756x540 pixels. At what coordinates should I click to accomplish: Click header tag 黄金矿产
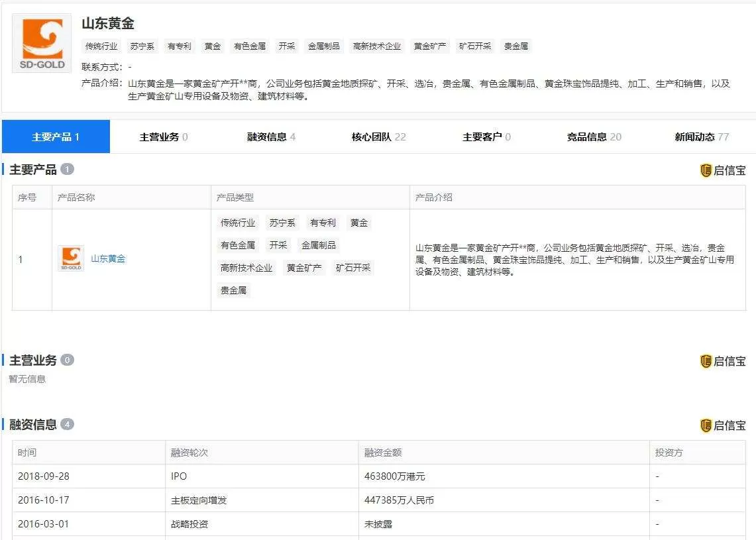[x=429, y=46]
